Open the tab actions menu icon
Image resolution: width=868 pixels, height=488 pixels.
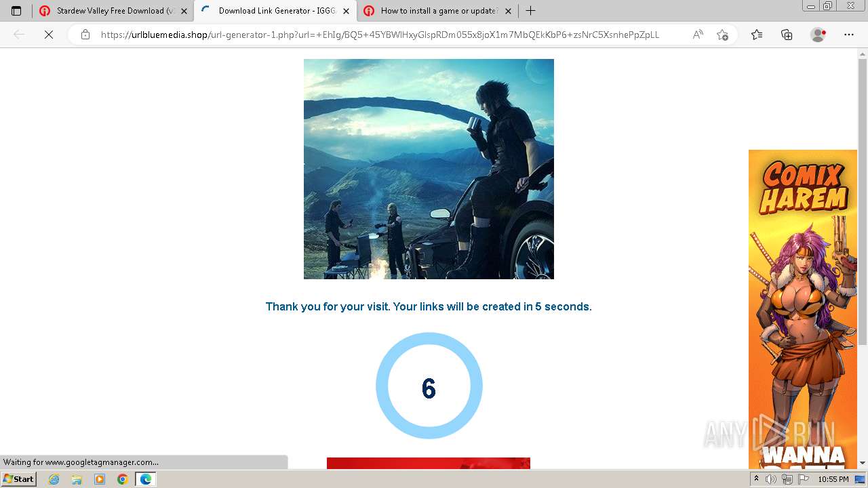(16, 11)
